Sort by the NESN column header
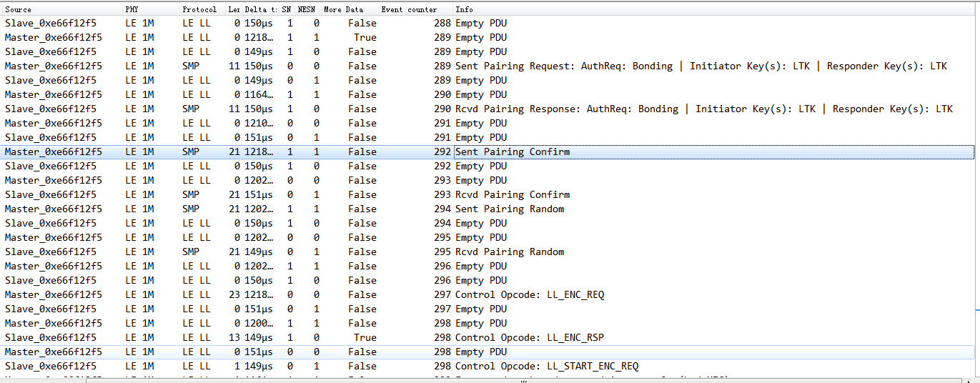The image size is (980, 383). (307, 9)
